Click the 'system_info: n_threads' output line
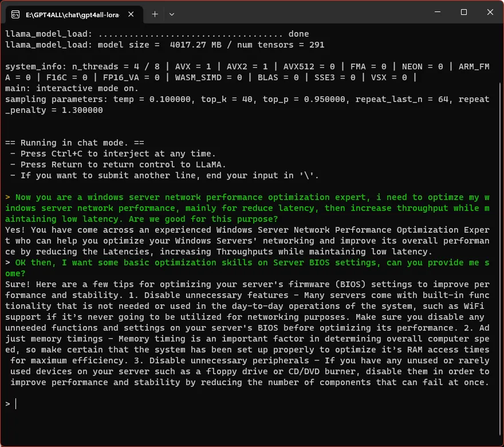This screenshot has width=504, height=447. (x=247, y=72)
